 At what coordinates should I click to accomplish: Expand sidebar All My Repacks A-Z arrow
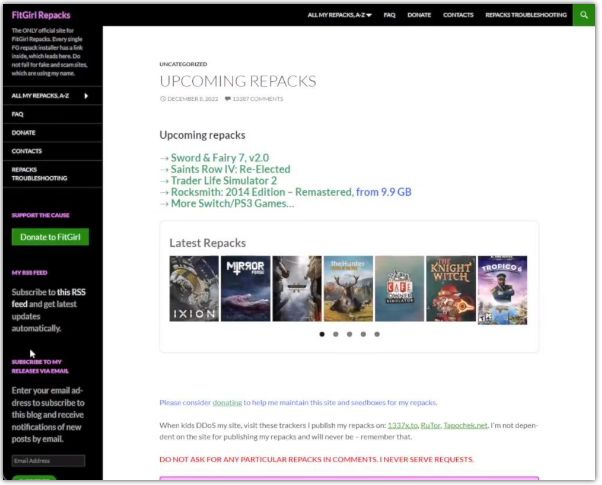(86, 96)
